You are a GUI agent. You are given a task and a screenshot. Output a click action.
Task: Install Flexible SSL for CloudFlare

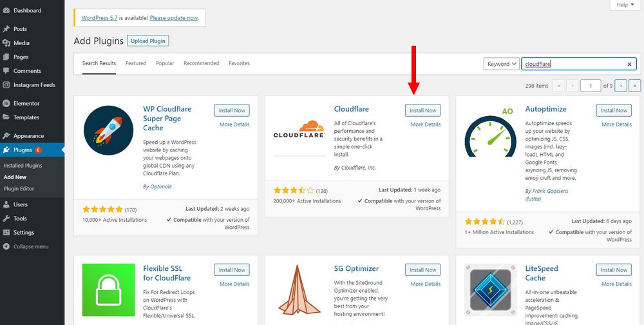point(232,270)
